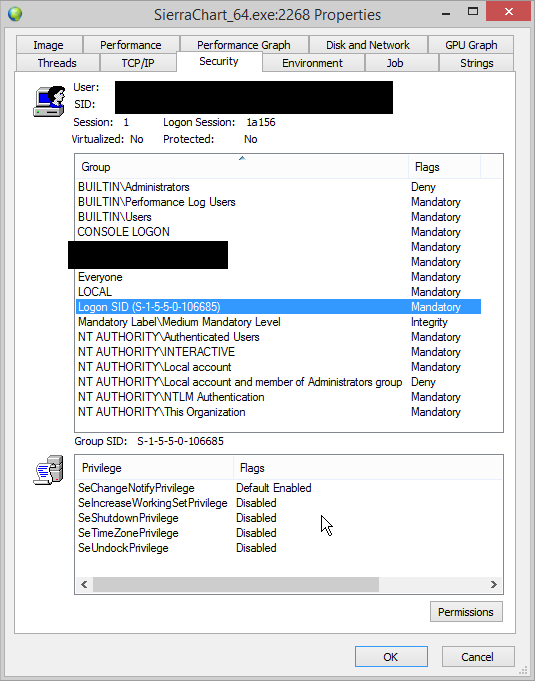Select NT AUTHORITY\NTLM Authentication row
535x681 pixels.
pos(278,397)
